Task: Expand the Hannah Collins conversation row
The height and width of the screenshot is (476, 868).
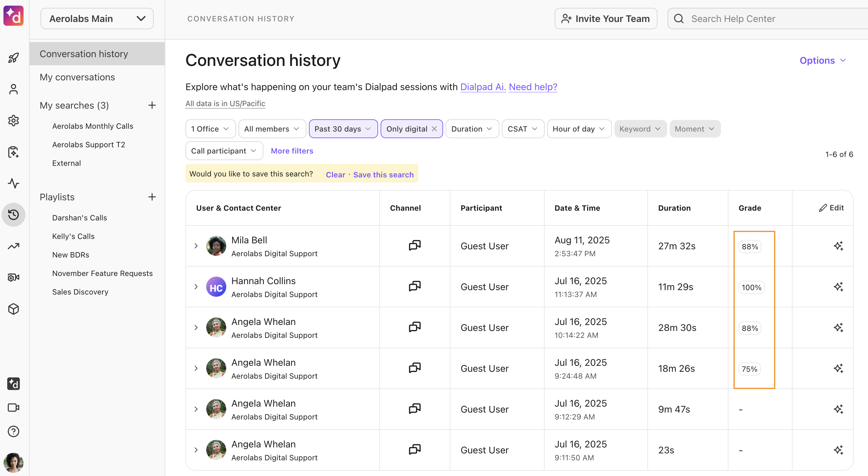Action: (196, 287)
